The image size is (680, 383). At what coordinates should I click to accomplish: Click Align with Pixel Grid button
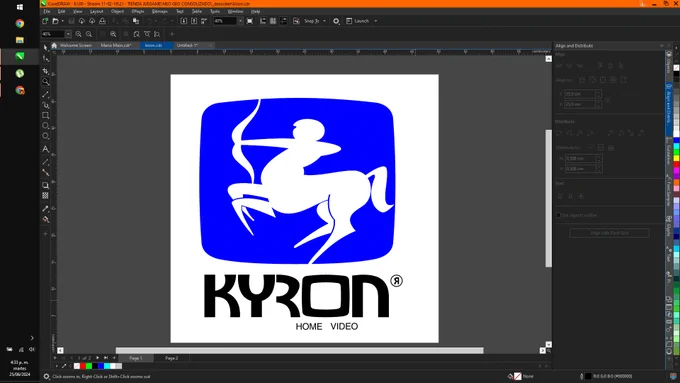point(609,233)
